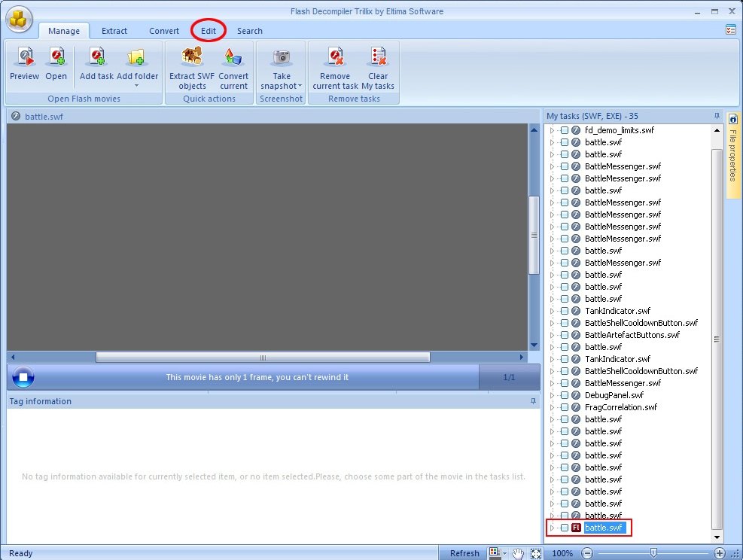Expand the fd_demo_limits.swf tree node
The height and width of the screenshot is (560, 743).
(x=552, y=129)
